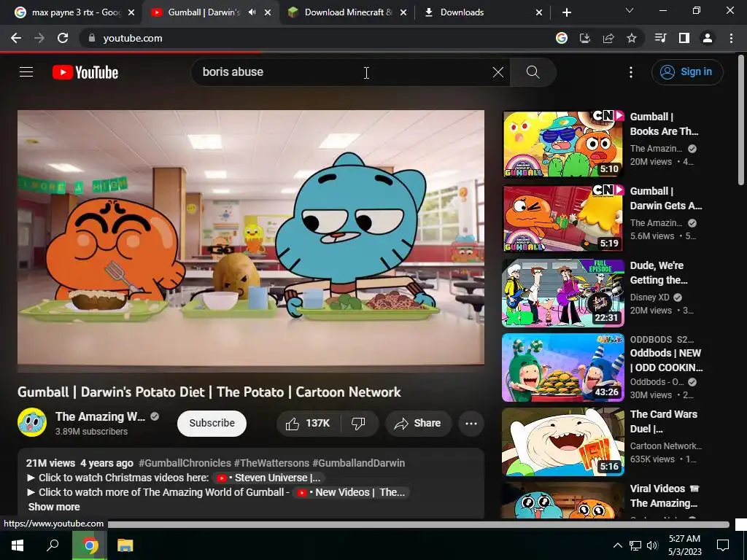
Task: Open the Steven Universe video link
Action: (x=268, y=478)
